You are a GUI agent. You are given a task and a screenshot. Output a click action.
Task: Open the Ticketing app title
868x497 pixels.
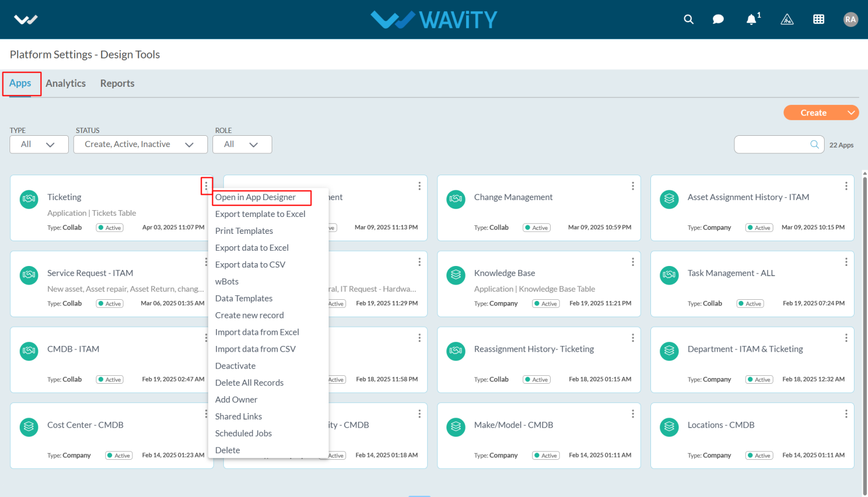click(64, 197)
